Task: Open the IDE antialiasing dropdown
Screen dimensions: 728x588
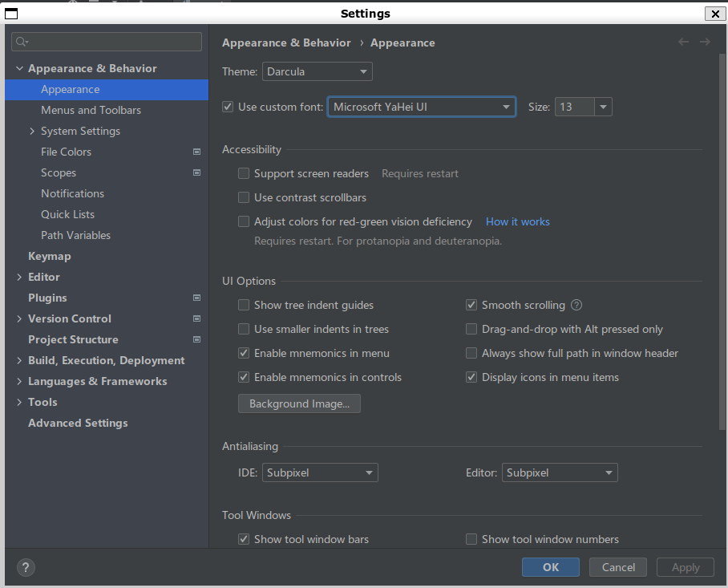Action: (319, 472)
